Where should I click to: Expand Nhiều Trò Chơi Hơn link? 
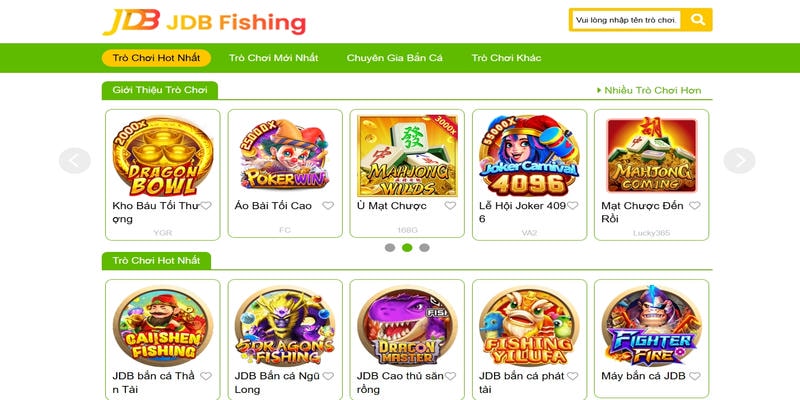(x=649, y=90)
